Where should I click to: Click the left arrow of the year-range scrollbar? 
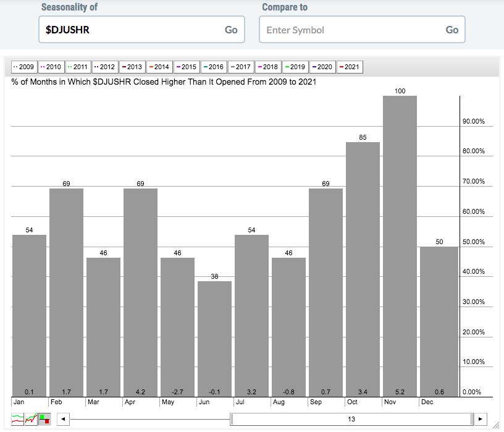coord(62,419)
